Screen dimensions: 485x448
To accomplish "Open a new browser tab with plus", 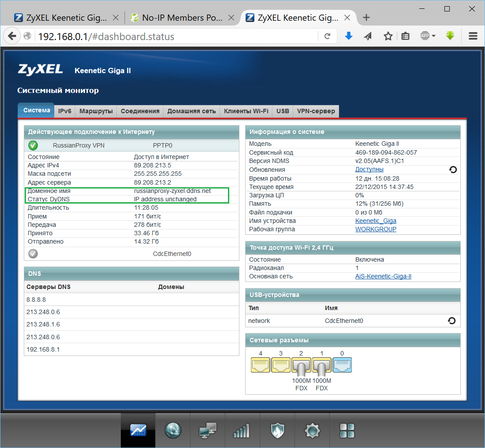I will [366, 18].
